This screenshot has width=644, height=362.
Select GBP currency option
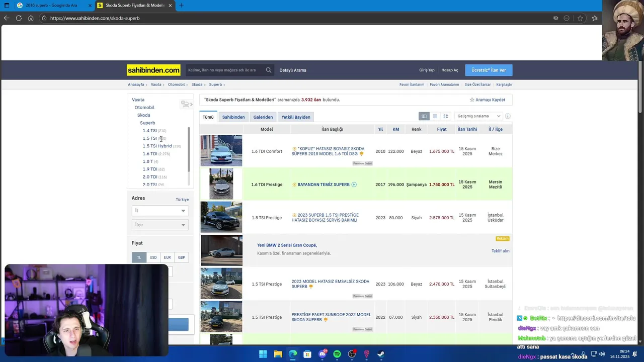(x=181, y=257)
